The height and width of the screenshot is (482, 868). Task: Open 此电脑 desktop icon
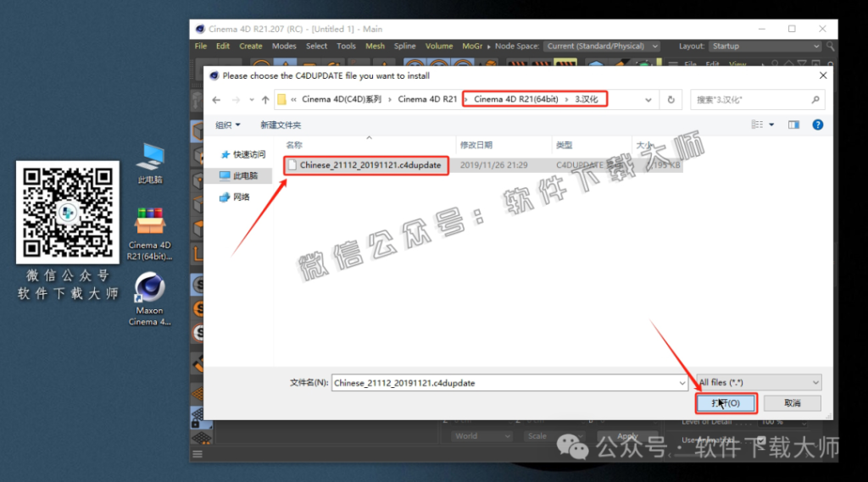150,163
